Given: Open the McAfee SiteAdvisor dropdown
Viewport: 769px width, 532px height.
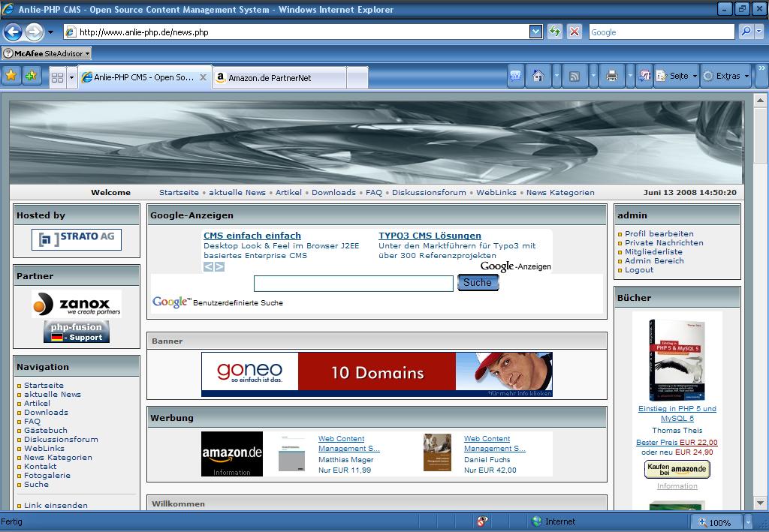Looking at the screenshot, I should (x=47, y=53).
